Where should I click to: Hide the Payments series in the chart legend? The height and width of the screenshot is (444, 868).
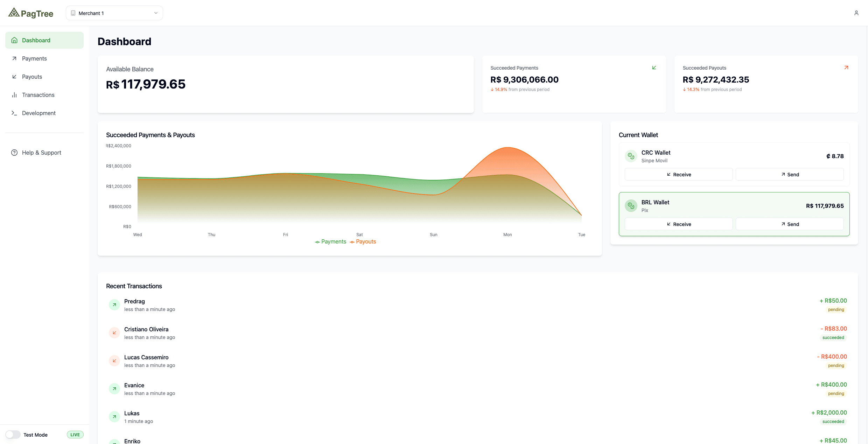[330, 241]
